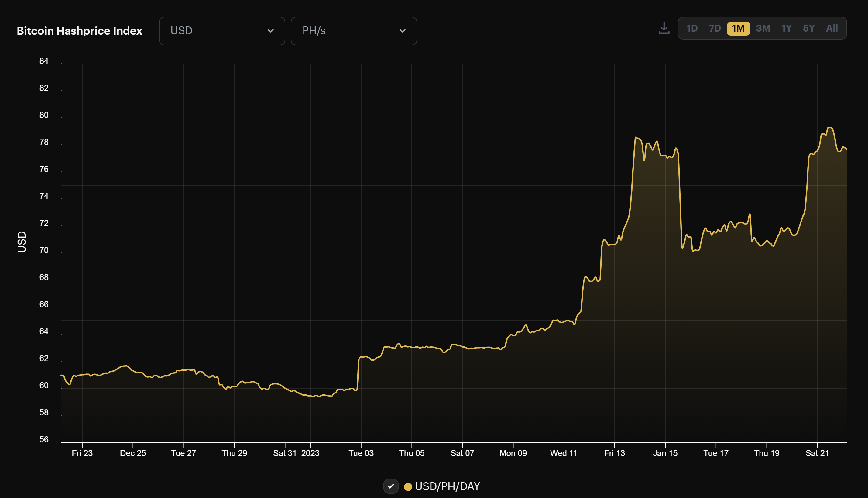The height and width of the screenshot is (498, 868).
Task: Open the PH/s unit dropdown
Action: pos(354,31)
